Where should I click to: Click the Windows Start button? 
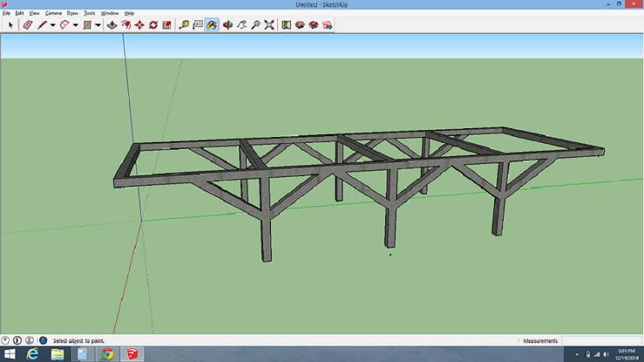point(10,354)
